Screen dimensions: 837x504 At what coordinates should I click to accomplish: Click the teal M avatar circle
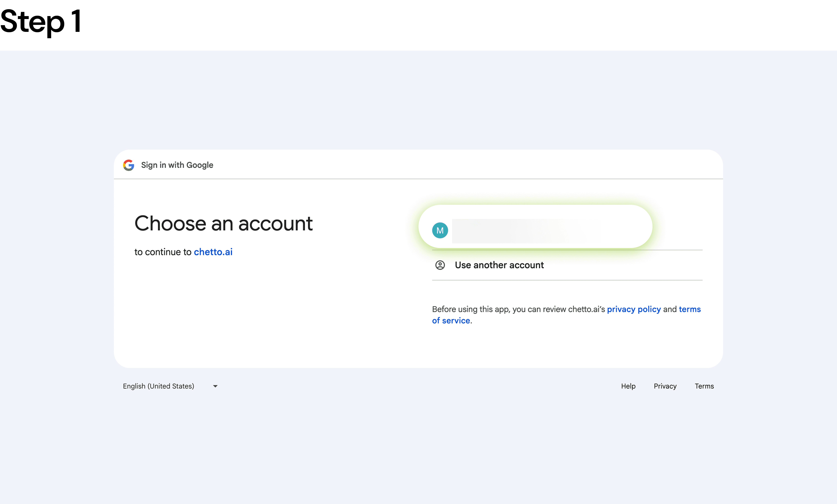pyautogui.click(x=440, y=230)
